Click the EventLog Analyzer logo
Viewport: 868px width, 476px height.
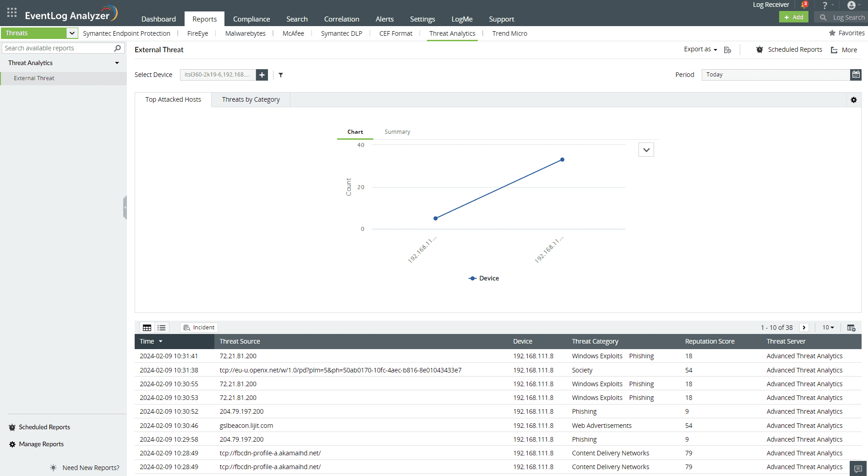(x=71, y=14)
